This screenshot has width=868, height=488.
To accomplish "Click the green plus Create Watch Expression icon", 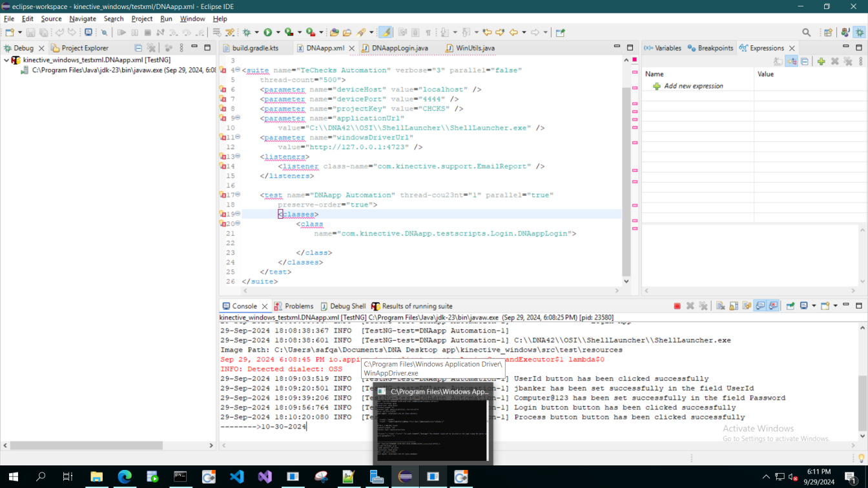I will pos(821,61).
